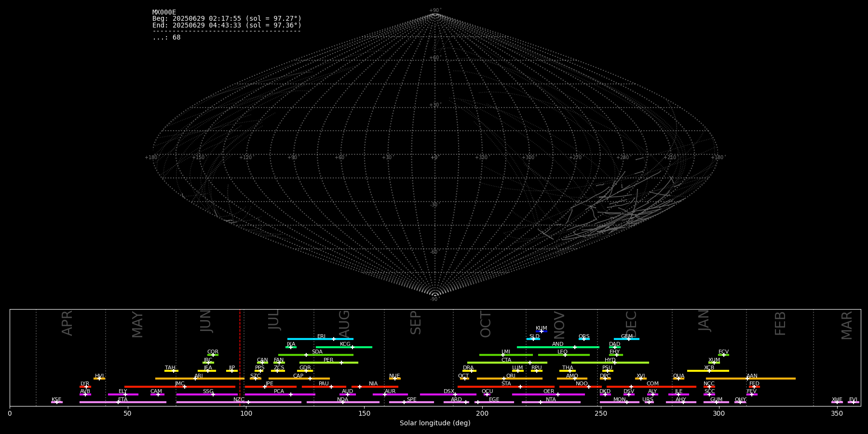Screen dimensions: 868x434
Task: Select the AND shower label
Action: click(x=557, y=344)
